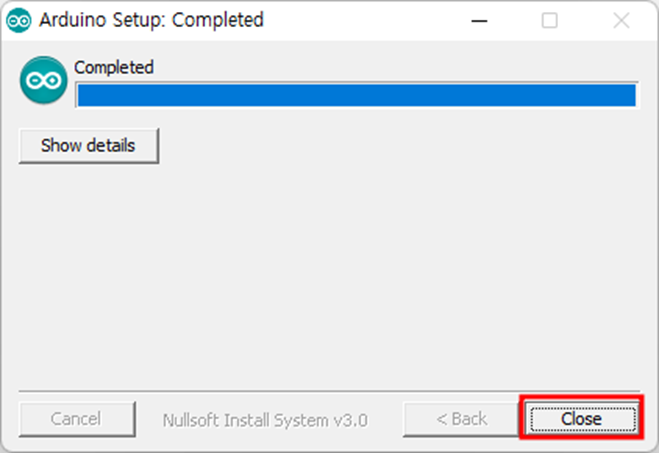Minimize the Arduino Setup window
Viewport: 659px width, 453px height.
click(x=479, y=20)
